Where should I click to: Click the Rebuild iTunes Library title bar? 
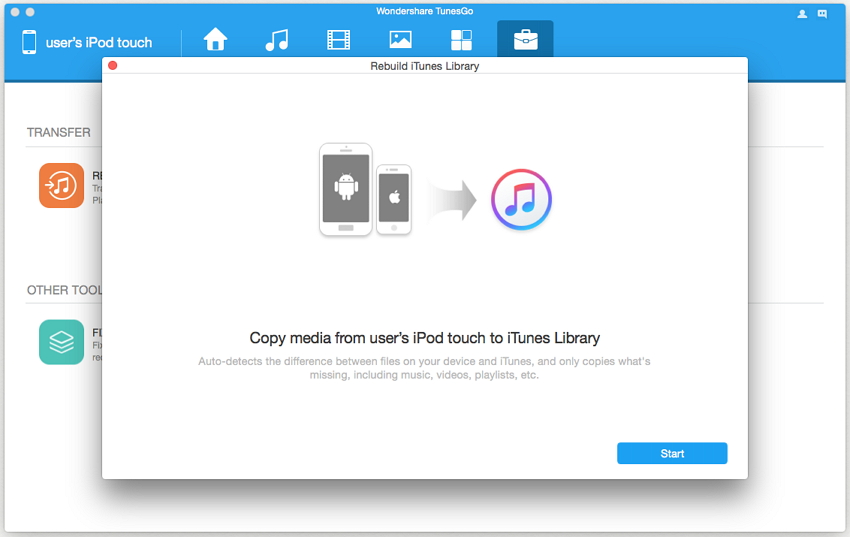coord(424,66)
